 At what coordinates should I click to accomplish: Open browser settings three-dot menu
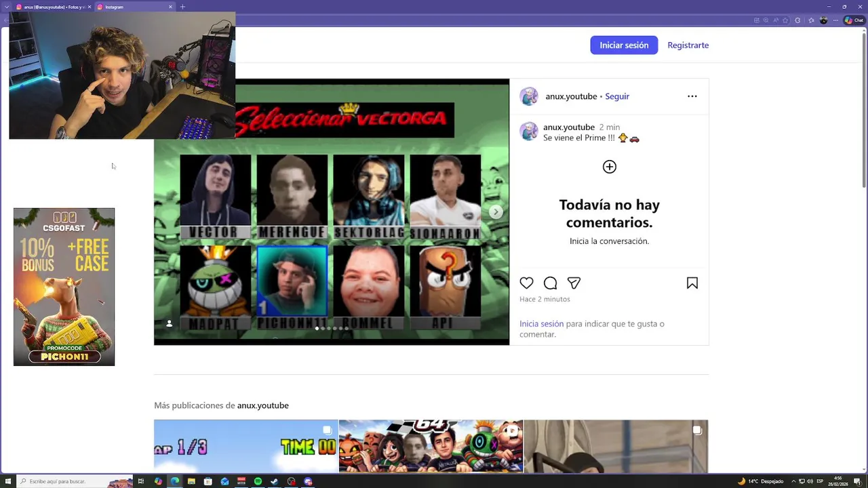[835, 20]
